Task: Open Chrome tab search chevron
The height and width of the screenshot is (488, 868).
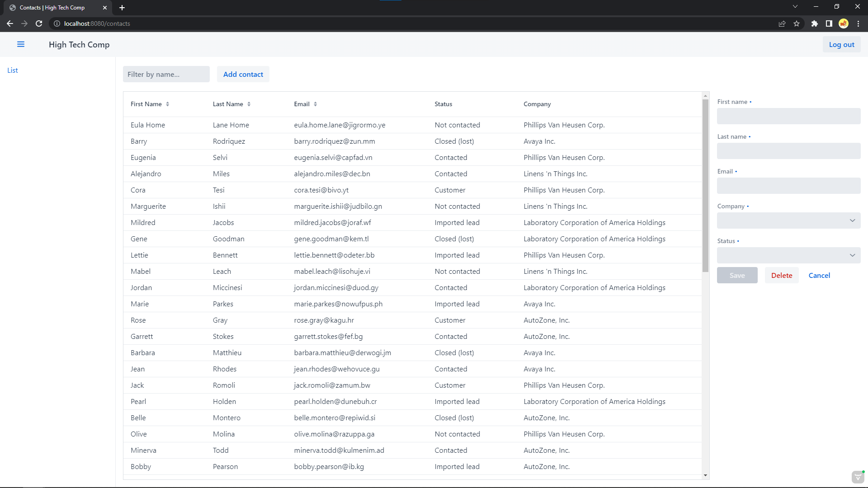Action: [795, 7]
